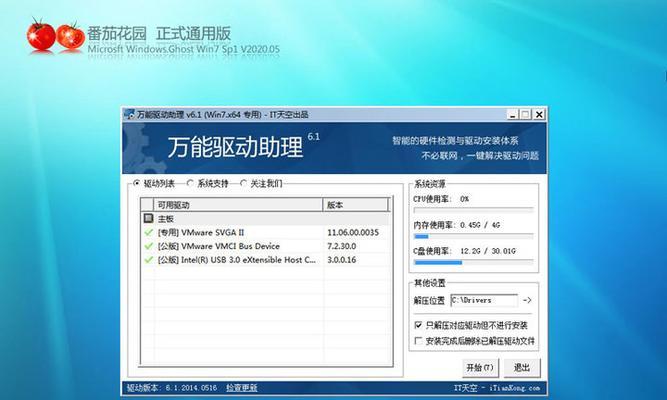Click the 内存使用率 0.45G / 4G value

coord(480,225)
